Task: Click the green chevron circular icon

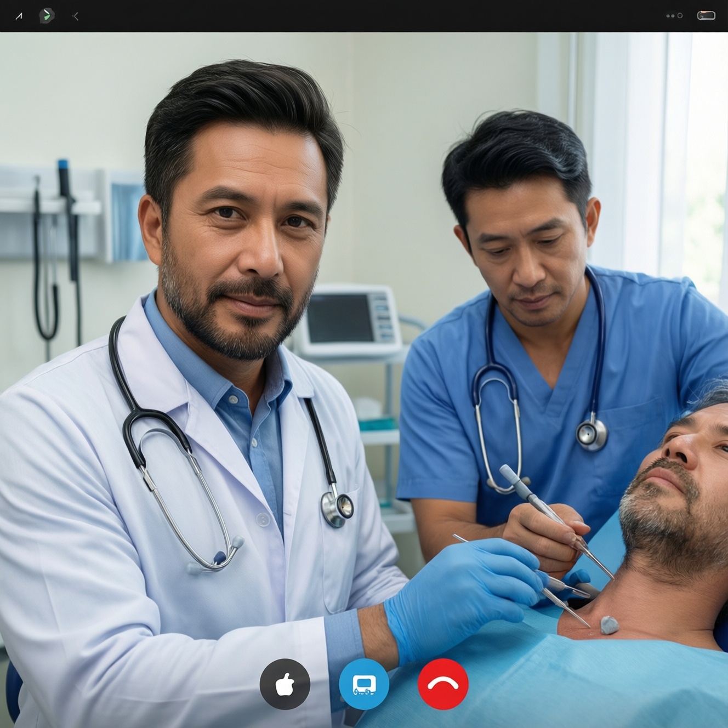Action: (47, 16)
